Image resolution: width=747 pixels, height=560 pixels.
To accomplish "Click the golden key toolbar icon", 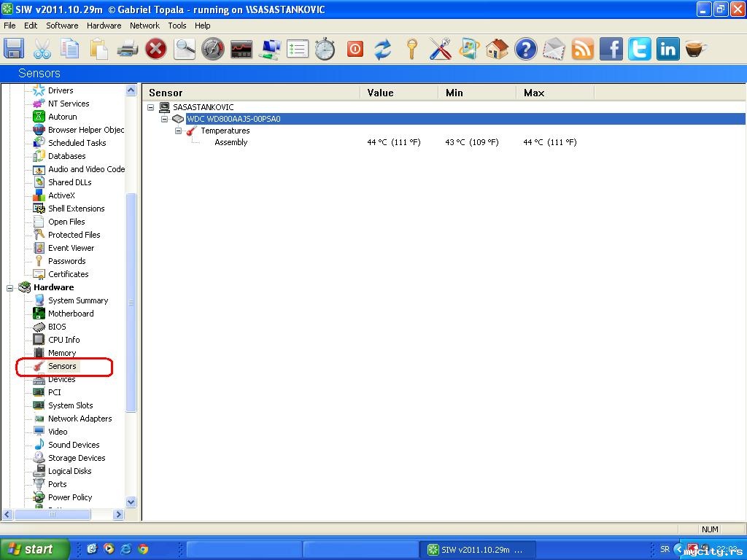I will pyautogui.click(x=412, y=49).
